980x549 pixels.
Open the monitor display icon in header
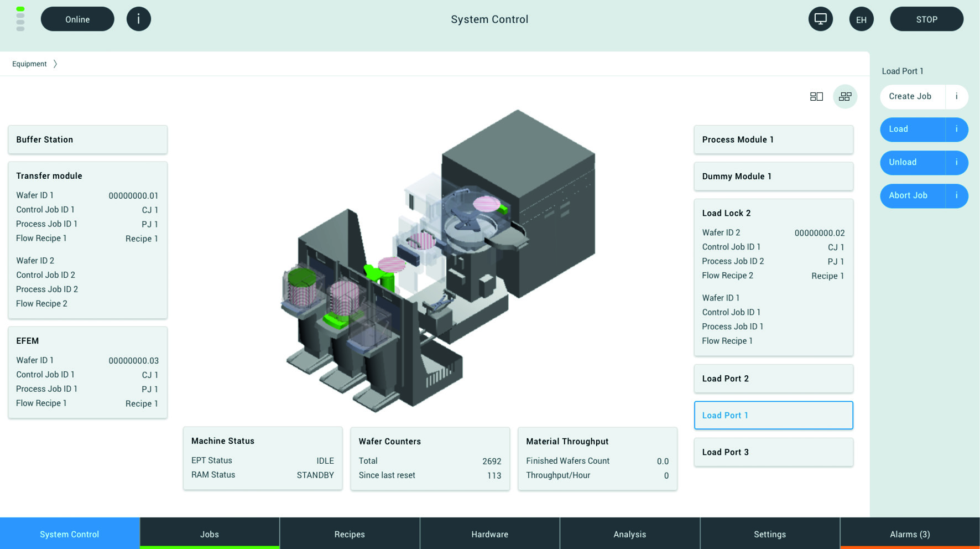(x=820, y=19)
